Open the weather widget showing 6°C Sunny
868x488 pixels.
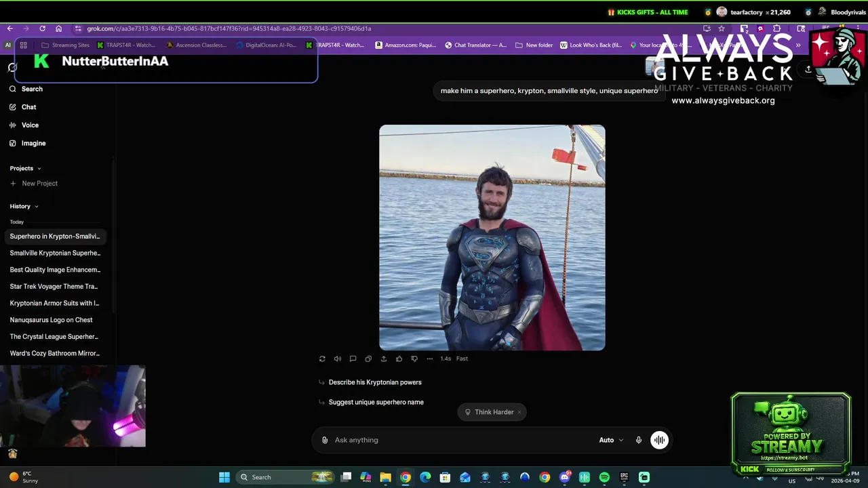[24, 477]
